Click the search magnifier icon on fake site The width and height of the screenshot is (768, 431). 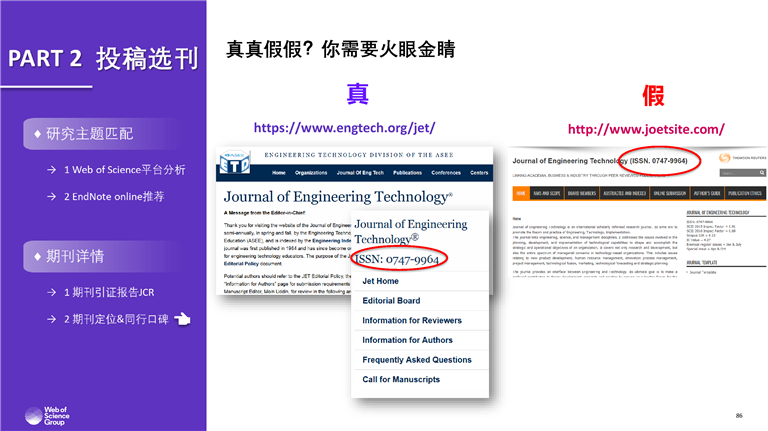click(762, 173)
